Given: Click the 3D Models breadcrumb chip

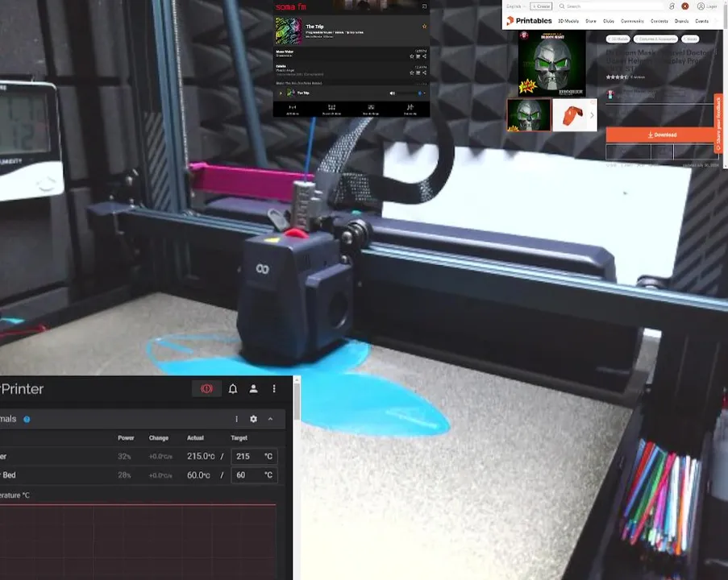Looking at the screenshot, I should (618, 39).
